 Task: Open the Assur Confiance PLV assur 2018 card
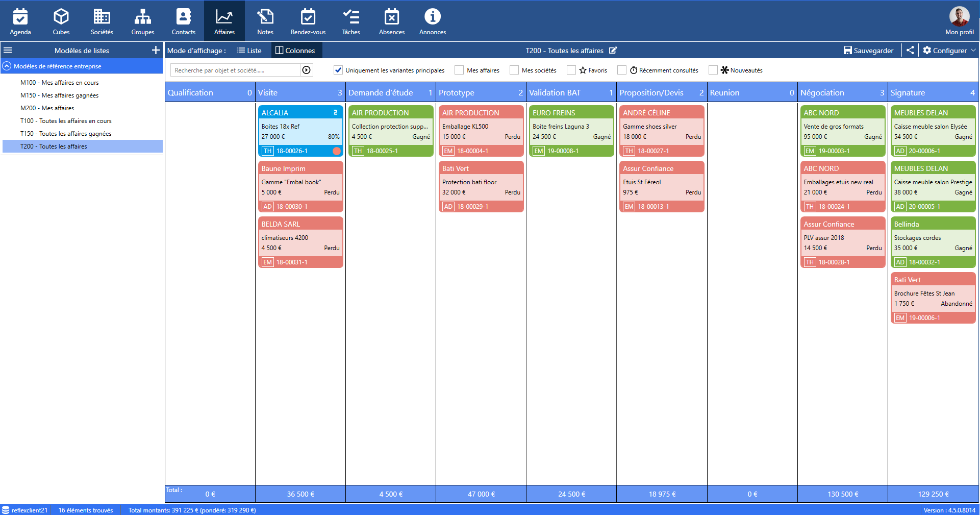[843, 242]
